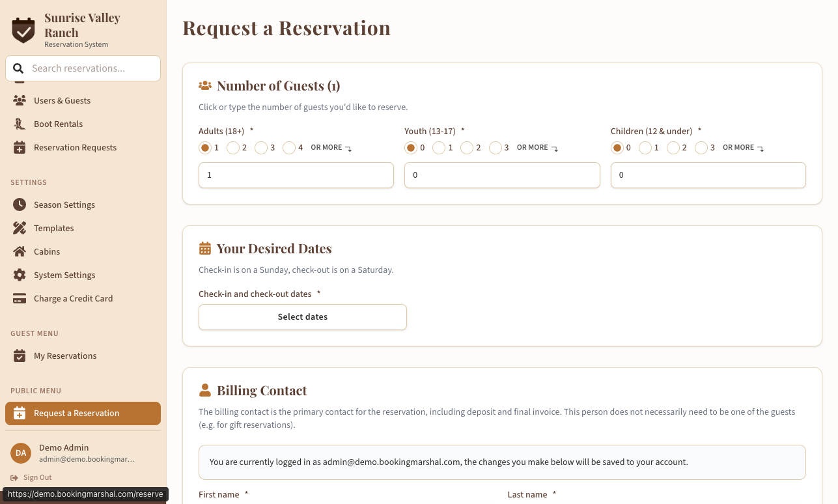Image resolution: width=838 pixels, height=504 pixels.
Task: Select 1 youth radio button
Action: [x=439, y=148]
